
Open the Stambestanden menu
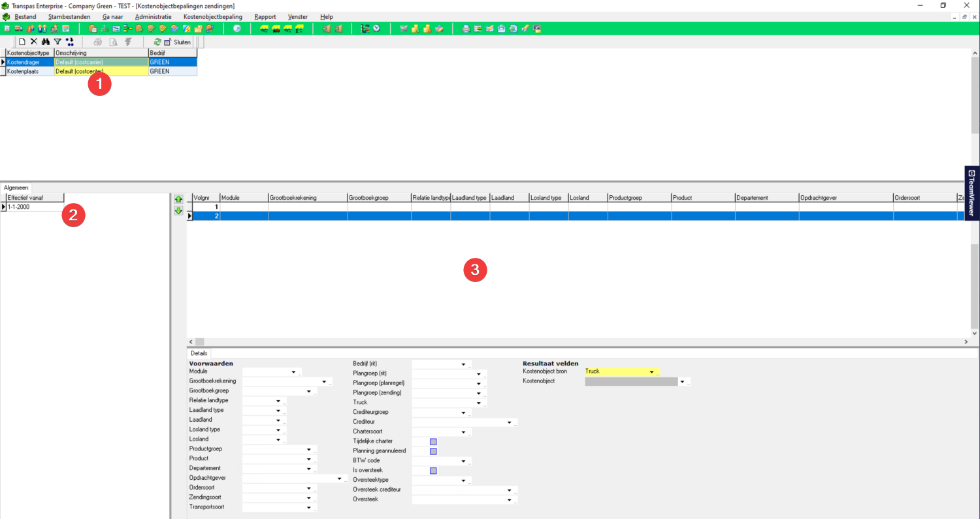point(69,16)
